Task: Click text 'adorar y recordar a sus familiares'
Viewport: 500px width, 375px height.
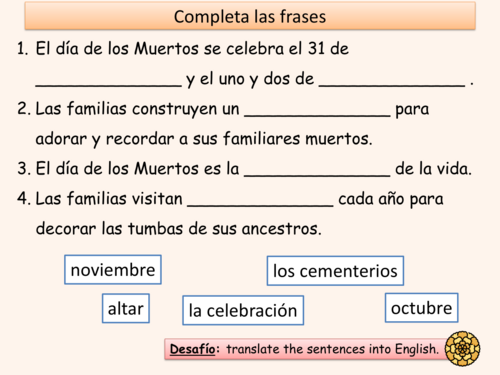Action: pos(168,139)
